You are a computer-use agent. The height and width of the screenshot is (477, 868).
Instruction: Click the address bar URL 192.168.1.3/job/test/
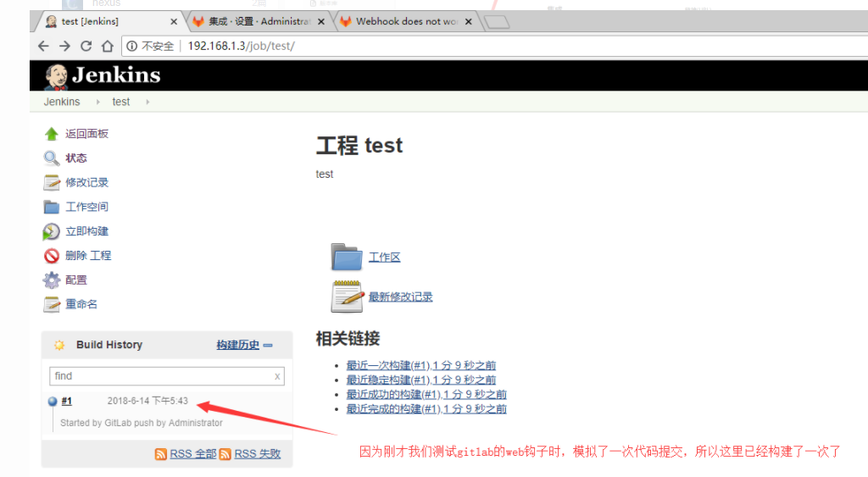click(x=242, y=46)
